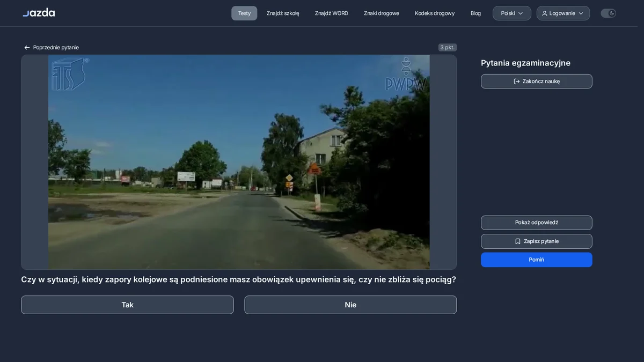
Task: Click the exit icon in Zakończ naukę
Action: point(517,82)
